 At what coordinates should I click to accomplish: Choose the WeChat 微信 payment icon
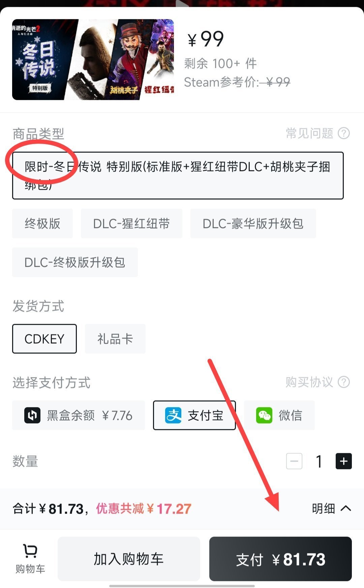coord(264,415)
